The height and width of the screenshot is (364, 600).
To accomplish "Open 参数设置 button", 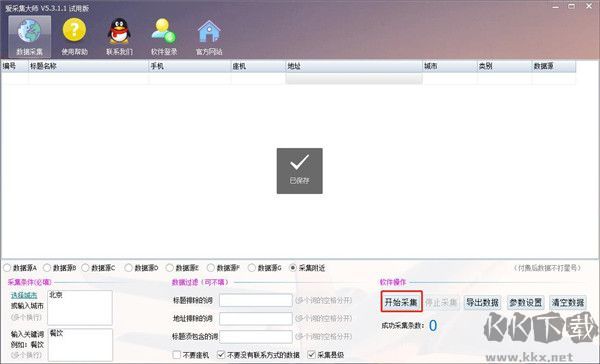I will point(526,302).
